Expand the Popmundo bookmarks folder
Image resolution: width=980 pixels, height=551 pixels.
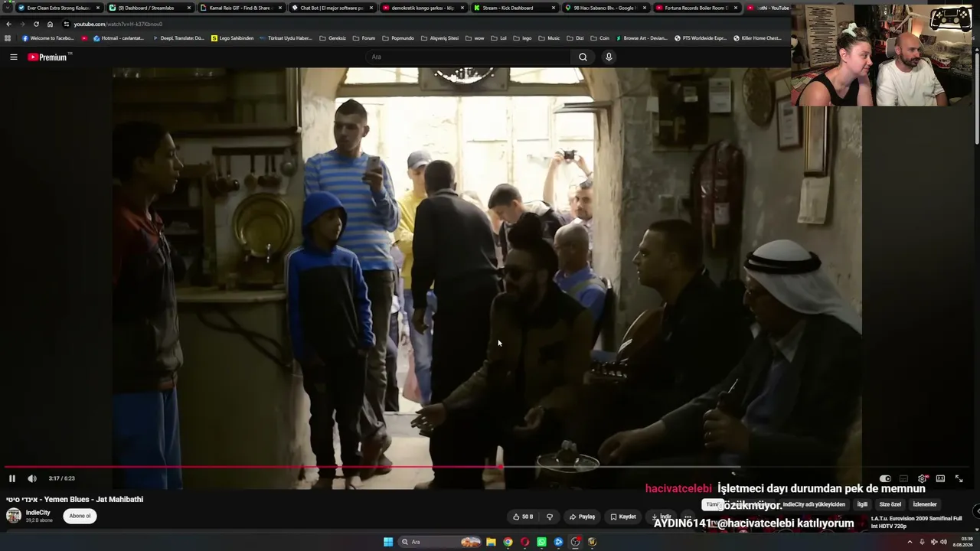pyautogui.click(x=398, y=38)
